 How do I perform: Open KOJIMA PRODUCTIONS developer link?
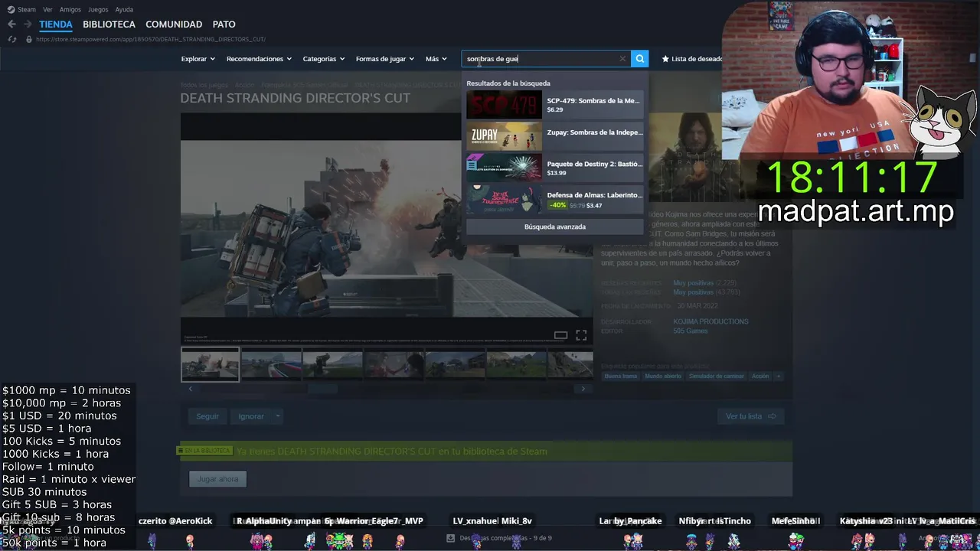[710, 321]
